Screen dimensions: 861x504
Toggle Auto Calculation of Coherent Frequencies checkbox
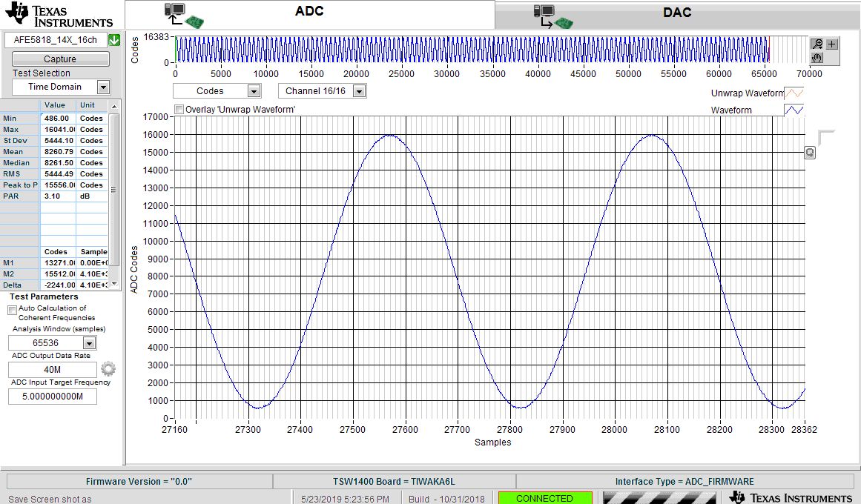[12, 311]
